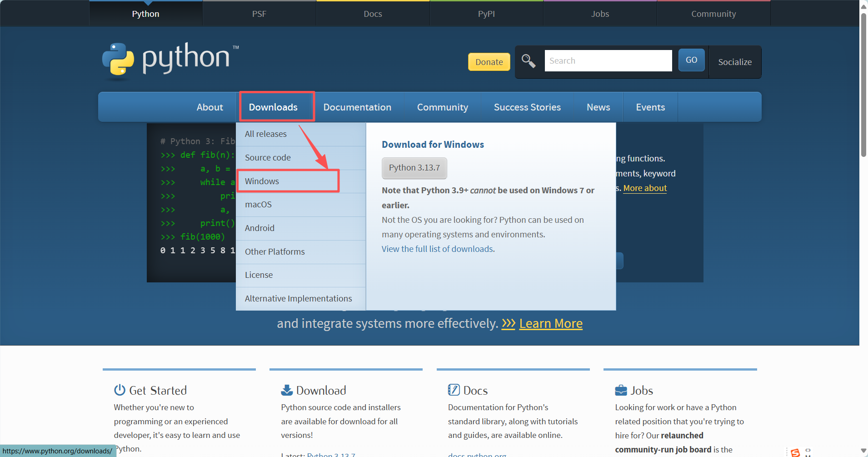This screenshot has height=457, width=868.
Task: Click the Docs section pencil icon
Action: [454, 390]
